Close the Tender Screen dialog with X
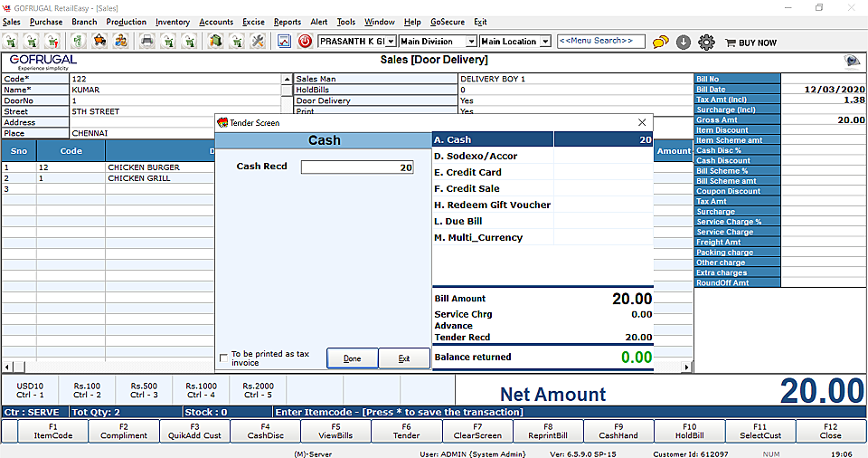The width and height of the screenshot is (868, 458). pyautogui.click(x=642, y=122)
